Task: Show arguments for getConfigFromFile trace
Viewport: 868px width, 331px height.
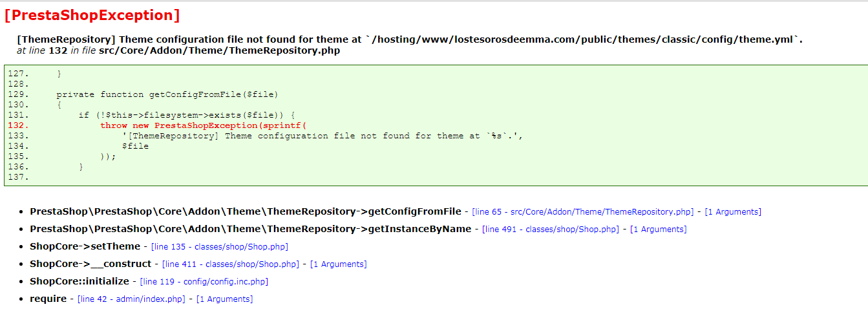Action: pyautogui.click(x=733, y=211)
